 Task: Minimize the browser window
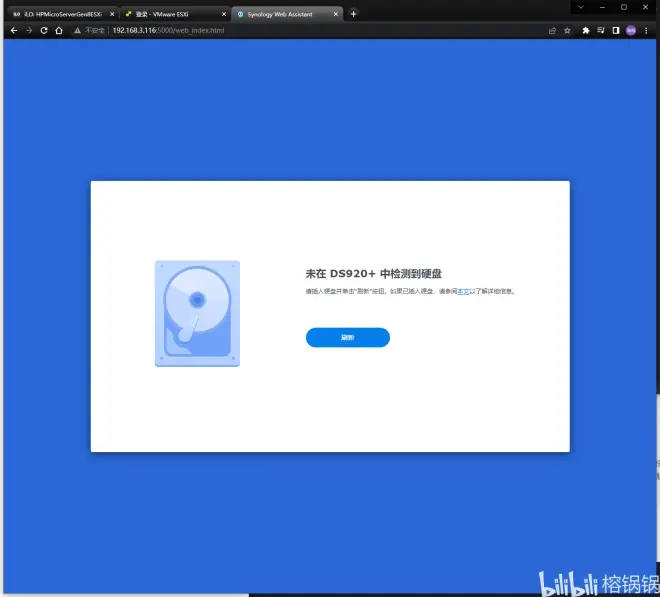(602, 7)
